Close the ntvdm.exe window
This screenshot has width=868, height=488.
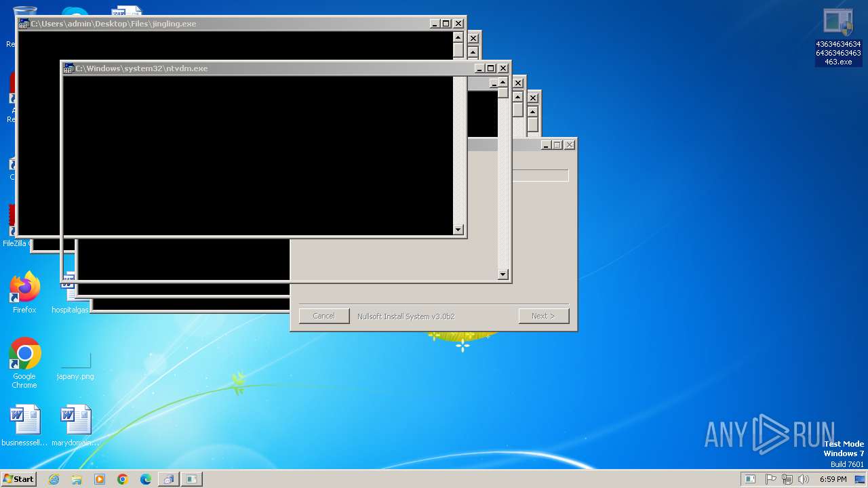[502, 68]
